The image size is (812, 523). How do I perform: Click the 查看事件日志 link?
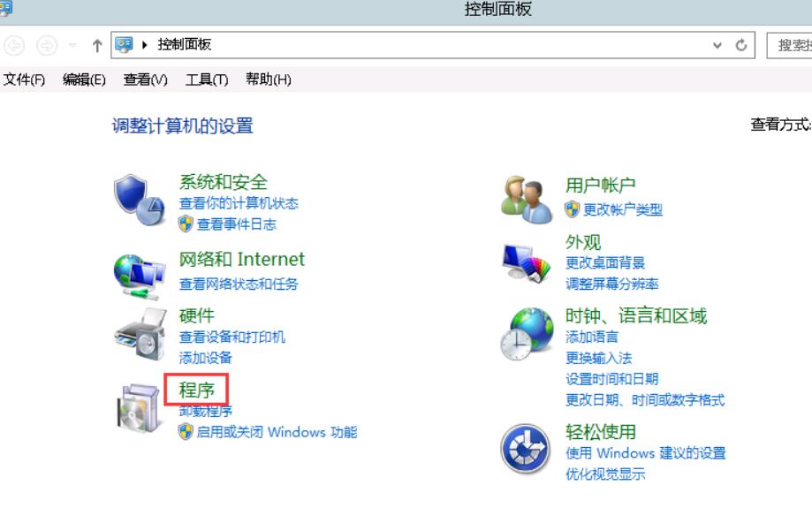[237, 224]
